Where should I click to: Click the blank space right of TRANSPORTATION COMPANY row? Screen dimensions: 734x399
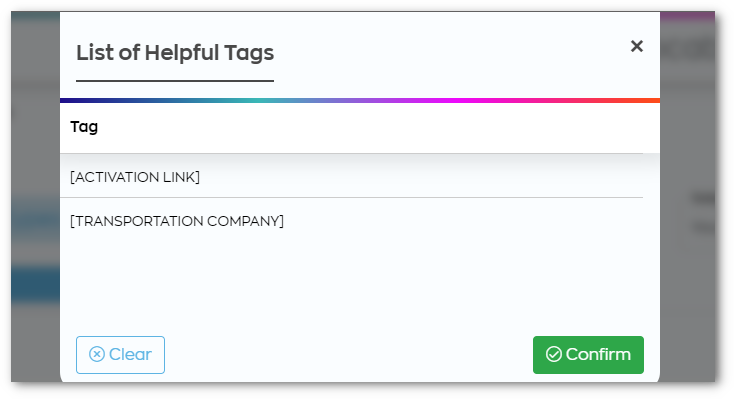463,221
